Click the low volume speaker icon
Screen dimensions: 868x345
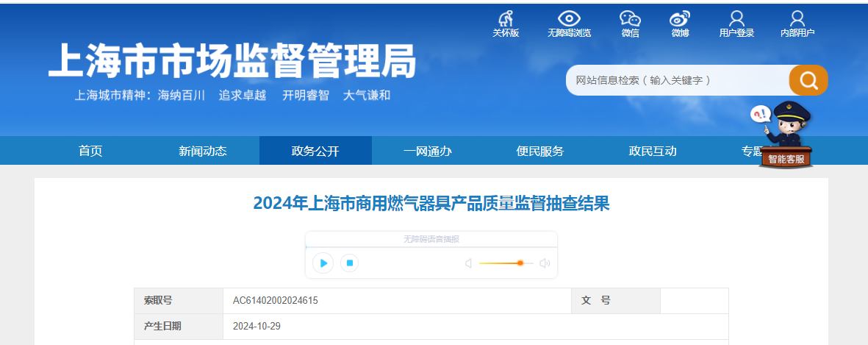coord(468,263)
